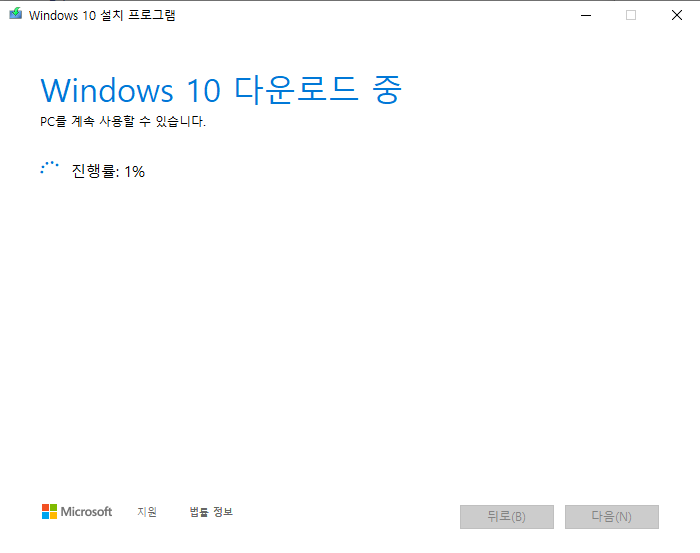The height and width of the screenshot is (553, 700).
Task: Click the 진행률: 1% progress text
Action: click(108, 171)
